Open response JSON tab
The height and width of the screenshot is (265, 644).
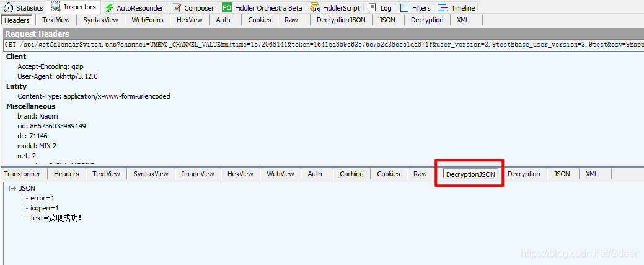(x=562, y=174)
